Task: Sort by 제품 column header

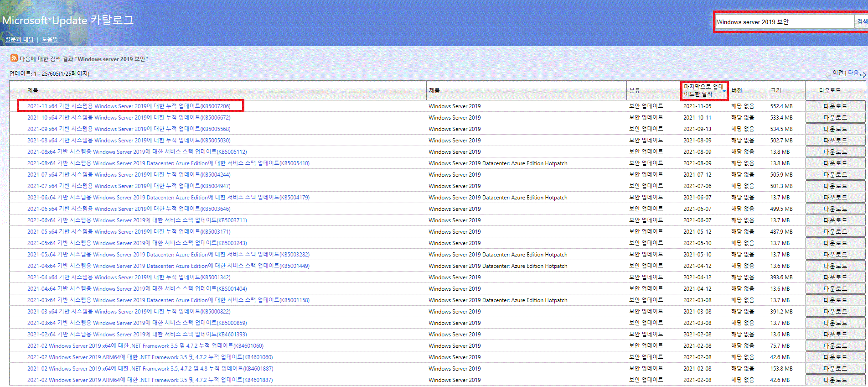Action: 434,90
